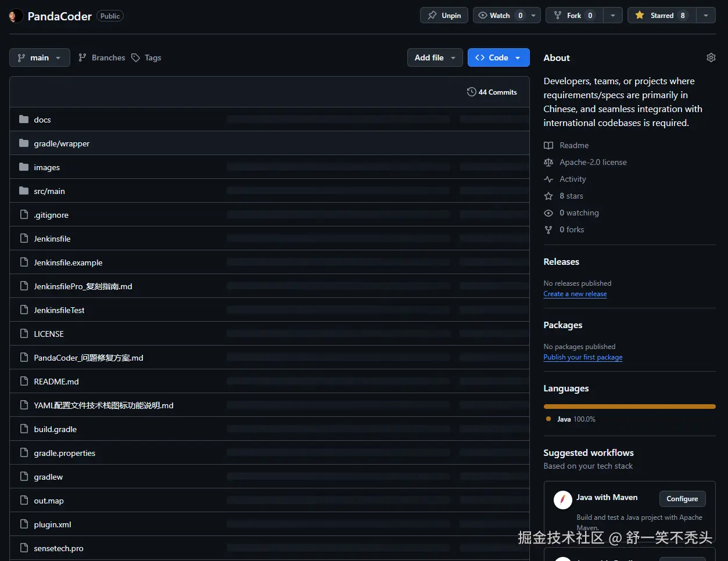
Task: Click the plugin.xml file icon
Action: coord(24,524)
